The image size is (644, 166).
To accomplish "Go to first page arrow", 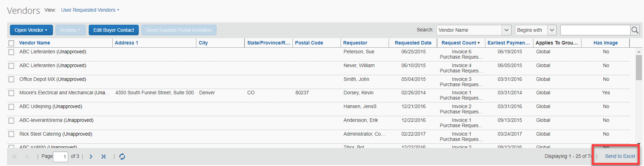I will point(14,156).
